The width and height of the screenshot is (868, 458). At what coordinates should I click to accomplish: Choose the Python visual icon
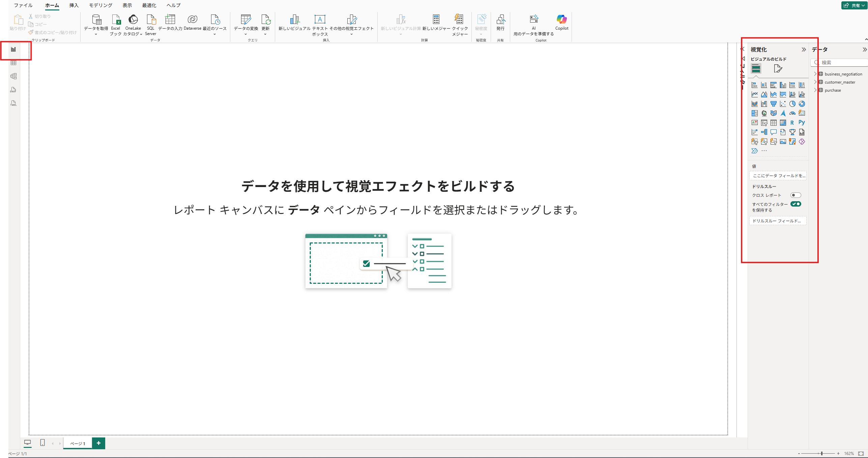tap(802, 123)
